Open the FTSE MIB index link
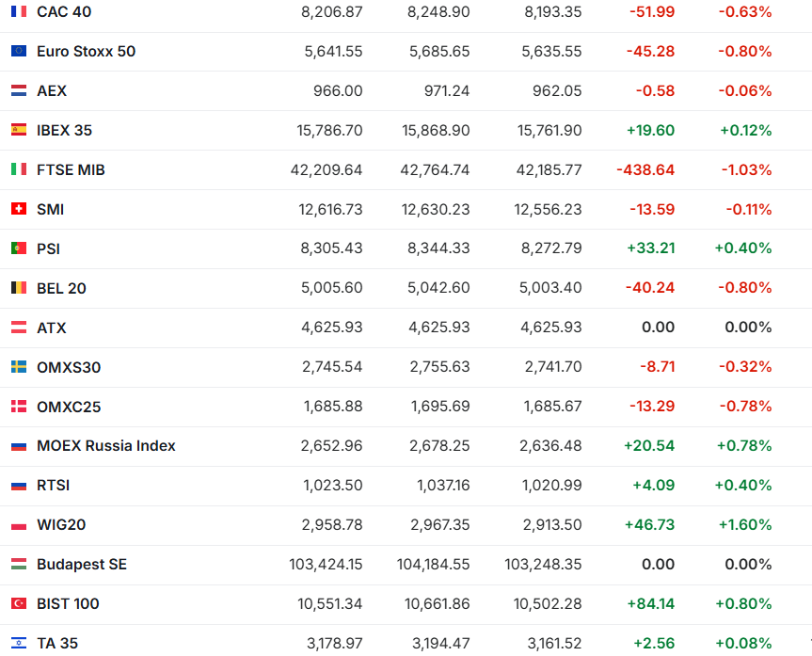 pyautogui.click(x=71, y=170)
